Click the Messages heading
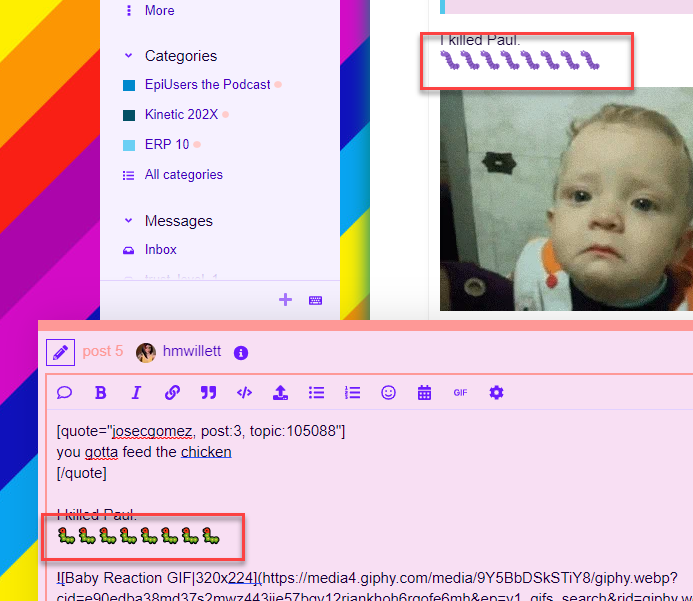This screenshot has width=693, height=601. (x=179, y=221)
